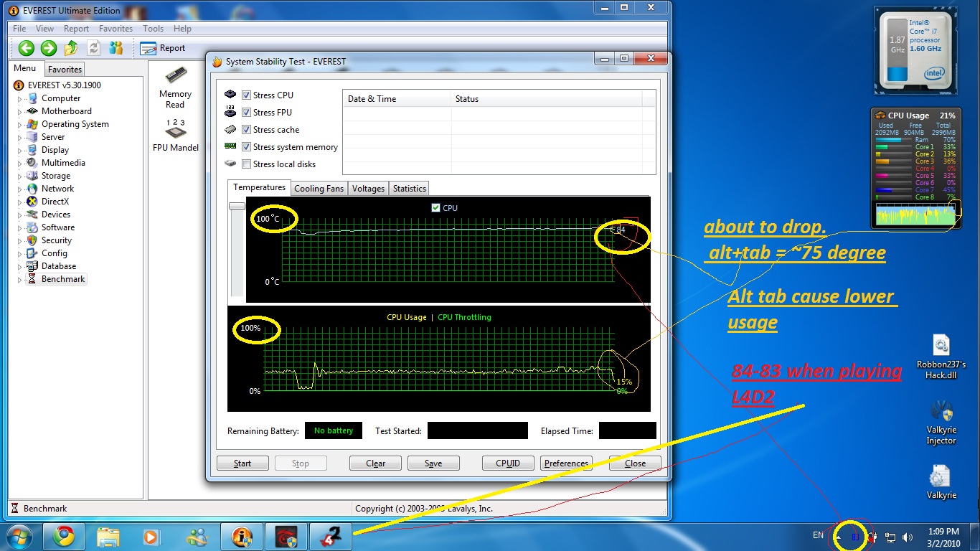Open Google Chrome from taskbar

pyautogui.click(x=63, y=537)
